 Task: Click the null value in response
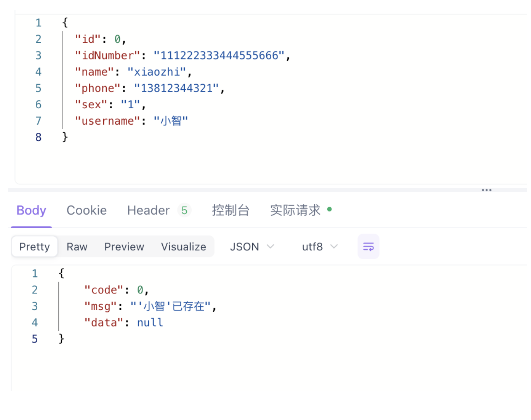tap(150, 323)
